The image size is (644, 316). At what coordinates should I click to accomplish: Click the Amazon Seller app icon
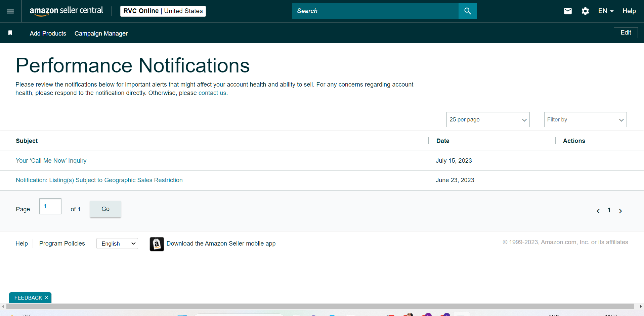click(x=157, y=244)
